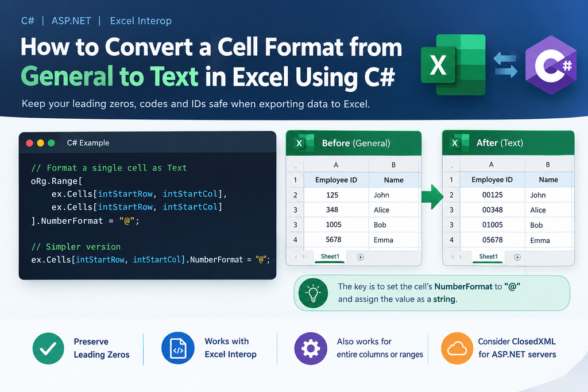Image resolution: width=588 pixels, height=392 pixels.
Task: Click the Bob cell in the Before table
Action: (x=394, y=224)
